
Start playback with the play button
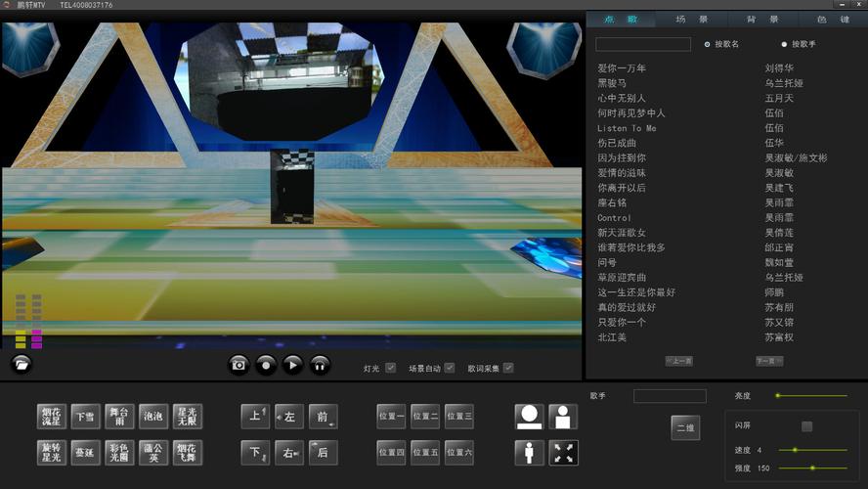tap(292, 365)
